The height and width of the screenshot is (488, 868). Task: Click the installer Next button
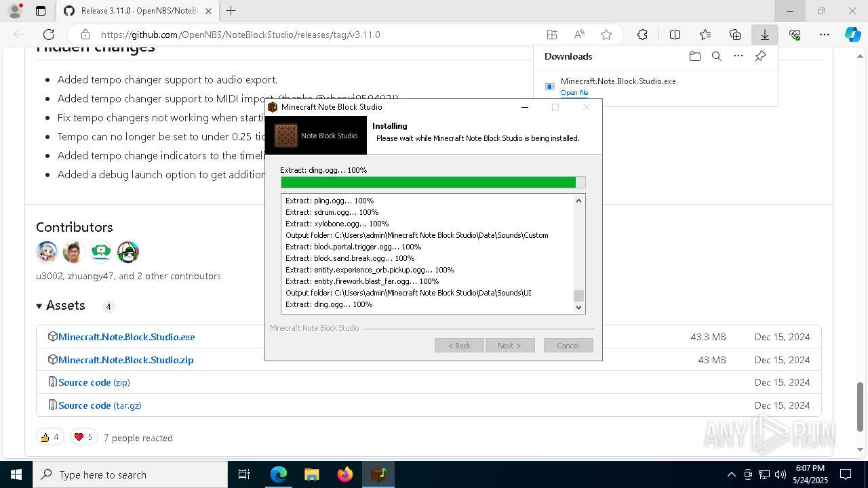tap(510, 346)
